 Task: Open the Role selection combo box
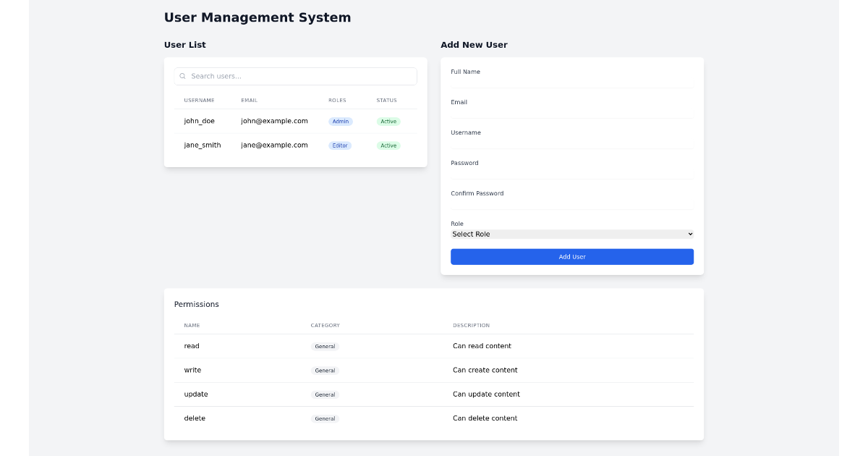click(571, 234)
